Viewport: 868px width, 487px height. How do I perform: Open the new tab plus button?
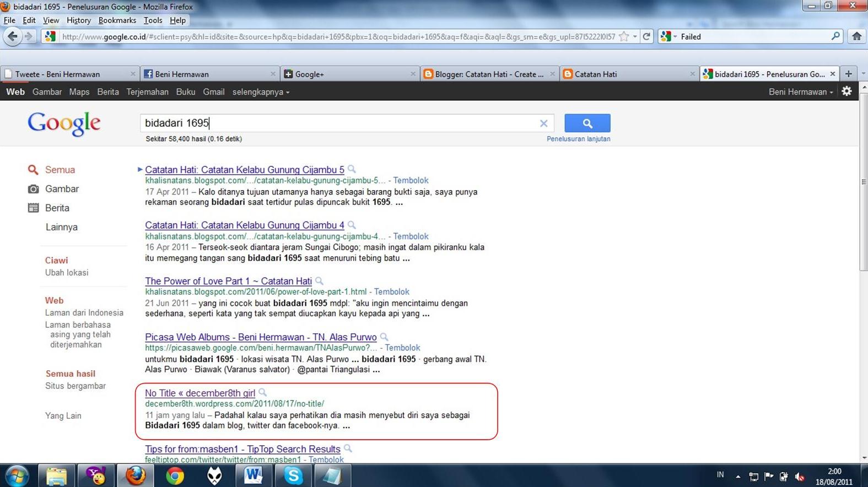849,74
